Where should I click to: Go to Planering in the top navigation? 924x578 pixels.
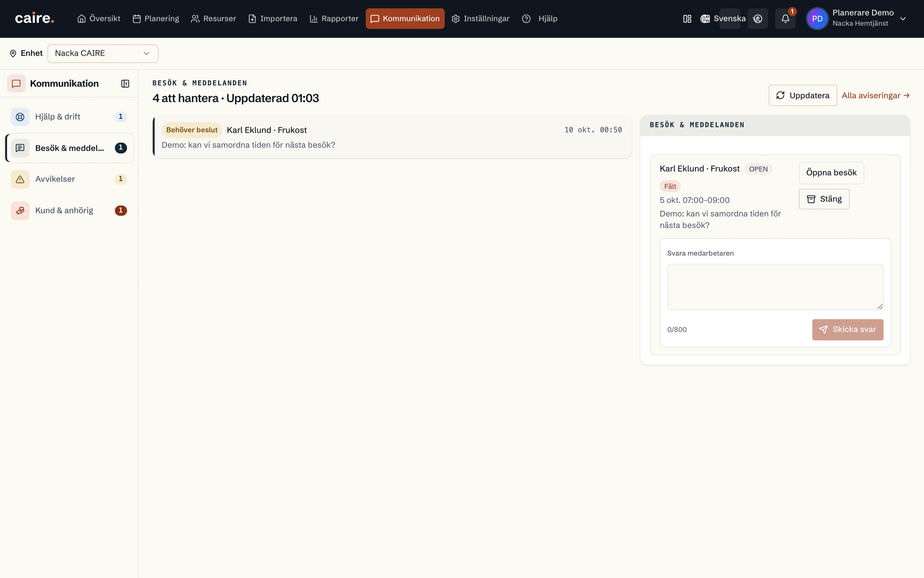coord(156,18)
